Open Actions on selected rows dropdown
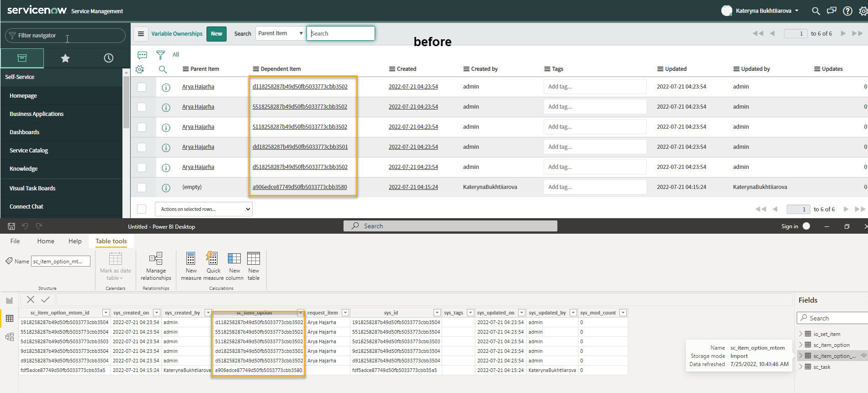This screenshot has height=393, width=868. coord(204,209)
